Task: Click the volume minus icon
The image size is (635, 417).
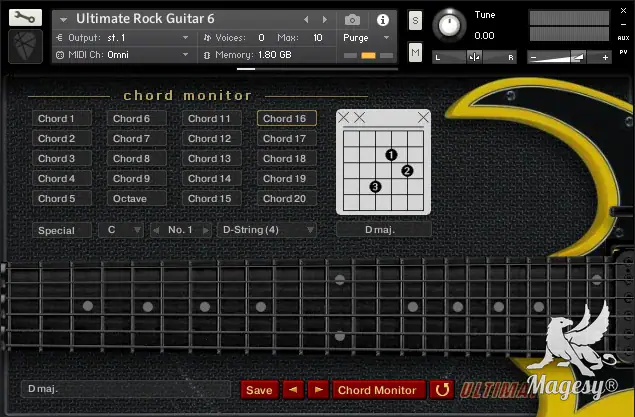Action: 533,57
